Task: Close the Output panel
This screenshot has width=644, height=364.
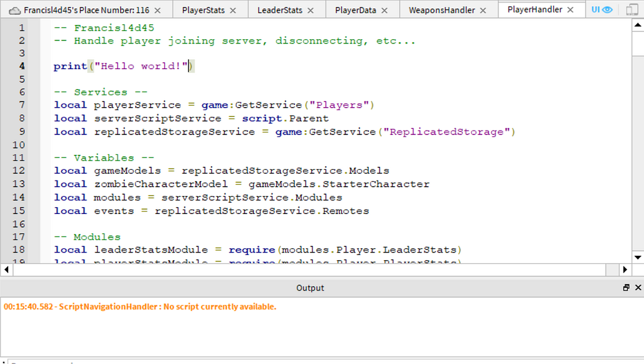Action: coord(637,287)
